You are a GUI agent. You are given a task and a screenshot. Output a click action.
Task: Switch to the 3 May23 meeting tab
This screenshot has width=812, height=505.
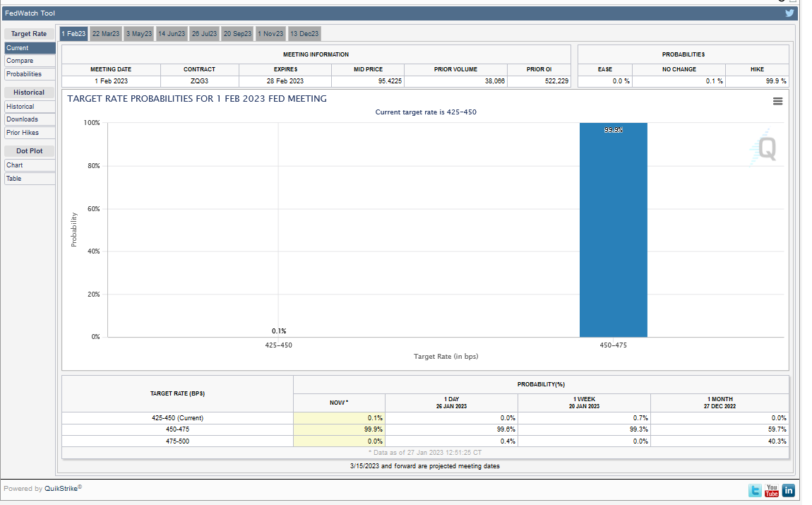coord(139,34)
